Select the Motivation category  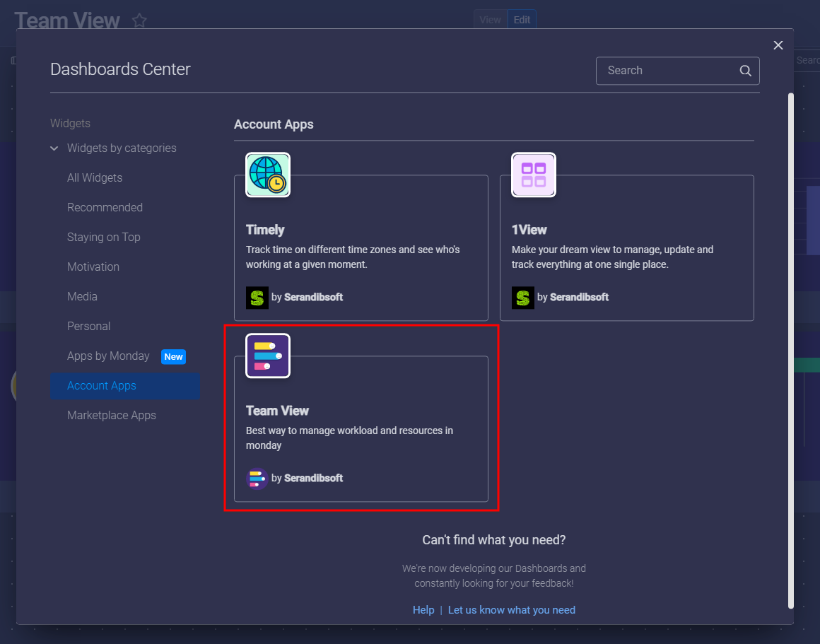tap(93, 267)
